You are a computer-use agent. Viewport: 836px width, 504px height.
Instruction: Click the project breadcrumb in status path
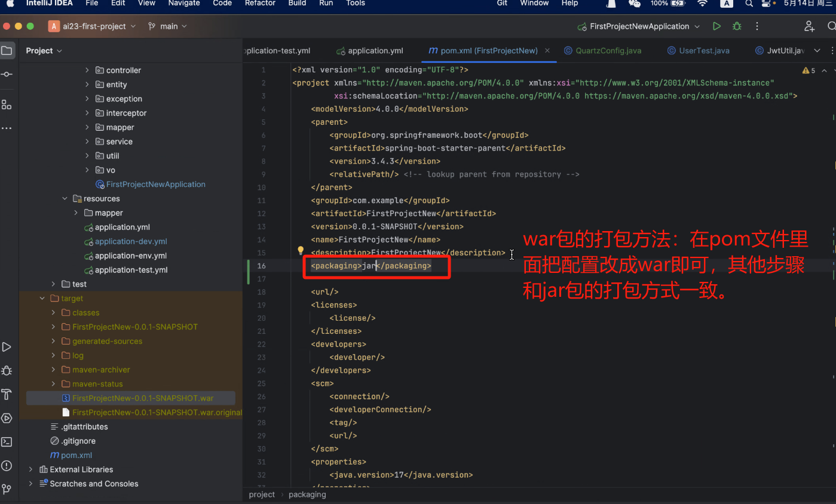(262, 494)
